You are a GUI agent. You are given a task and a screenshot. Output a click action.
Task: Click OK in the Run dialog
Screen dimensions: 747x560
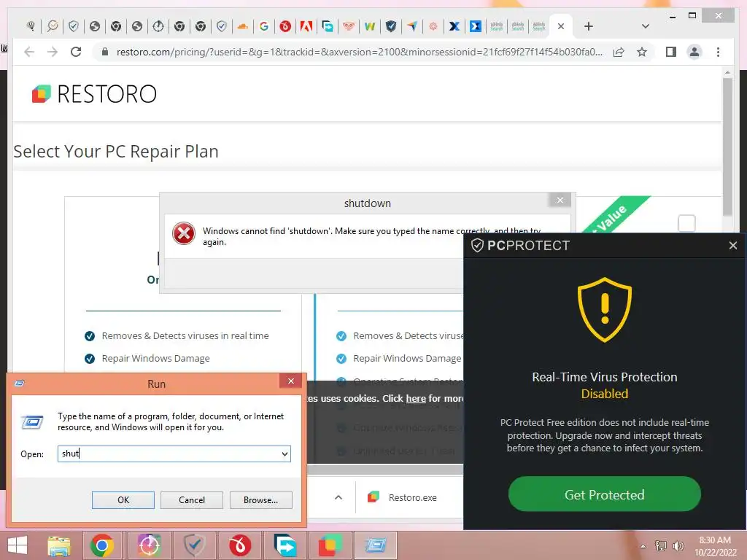tap(123, 500)
